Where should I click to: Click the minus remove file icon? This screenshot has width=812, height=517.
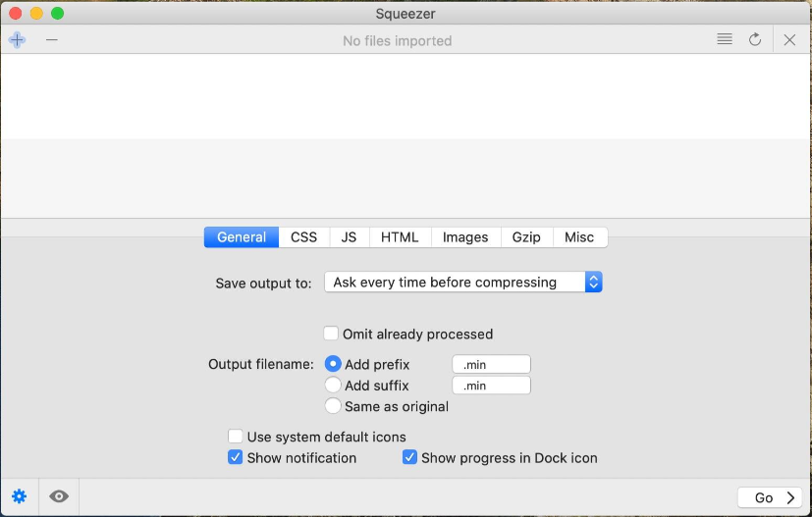(x=52, y=40)
